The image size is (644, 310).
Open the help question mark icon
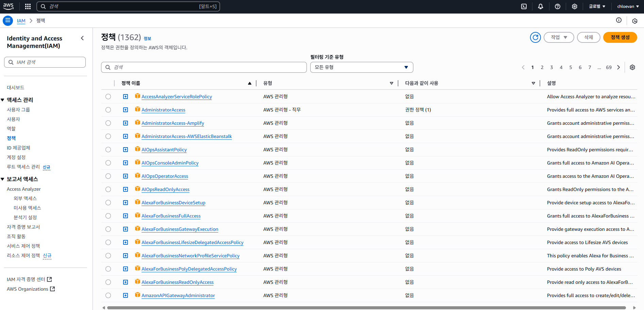pyautogui.click(x=558, y=6)
